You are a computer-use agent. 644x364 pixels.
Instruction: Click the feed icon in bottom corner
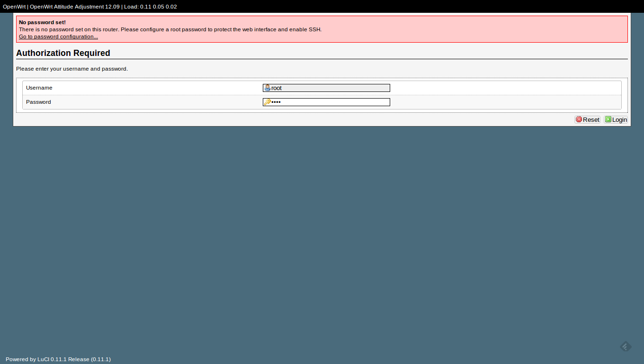point(626,347)
